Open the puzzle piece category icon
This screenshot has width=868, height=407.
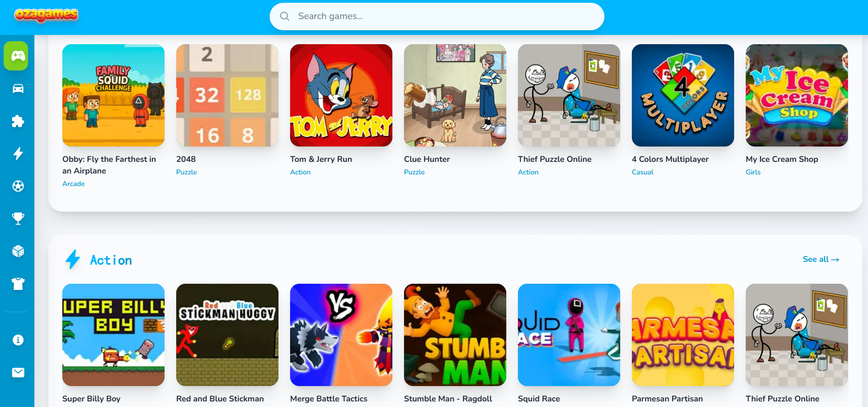point(18,121)
